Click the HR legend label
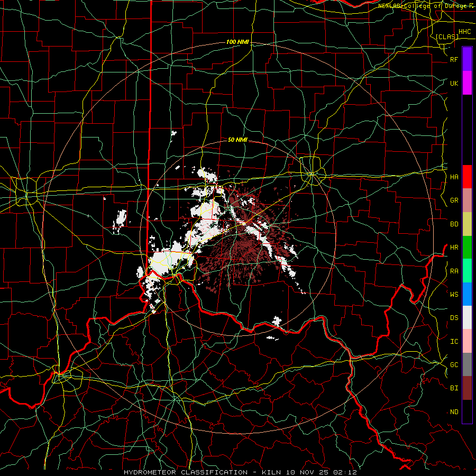Image resolution: width=476 pixels, height=476 pixels. [x=454, y=248]
